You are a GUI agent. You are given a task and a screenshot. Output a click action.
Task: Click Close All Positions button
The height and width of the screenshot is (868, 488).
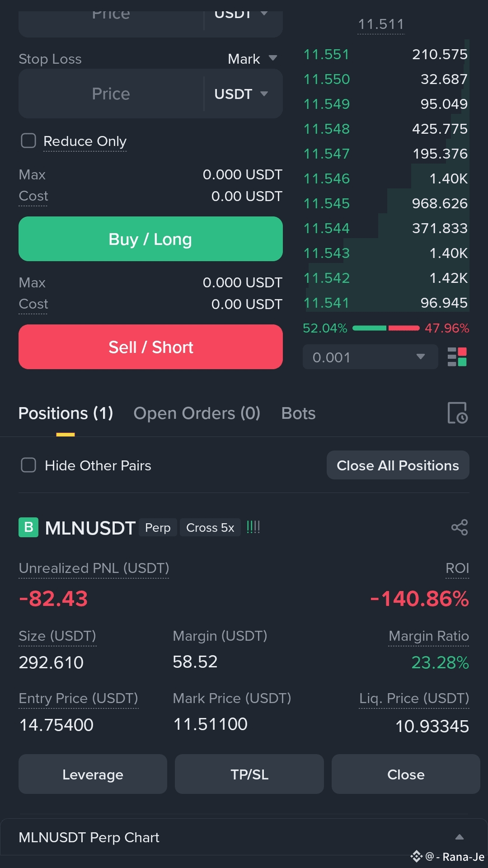pos(398,465)
